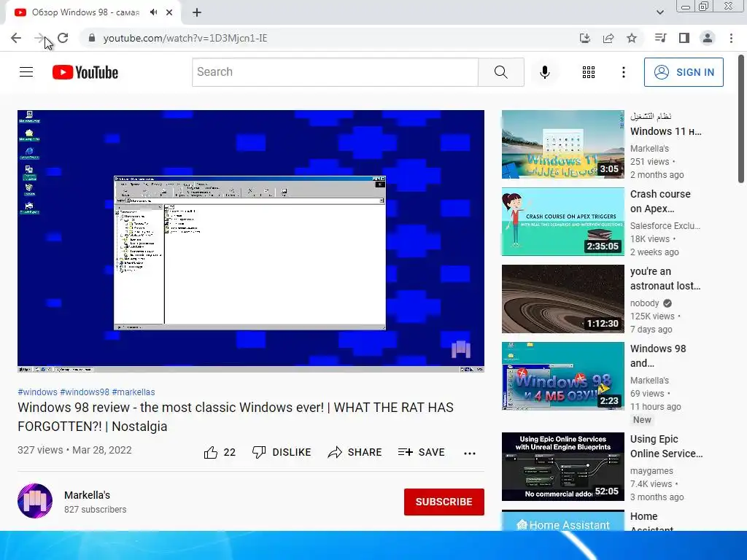Image resolution: width=747 pixels, height=560 pixels.
Task: Click Markella's watermark in video
Action: (x=461, y=349)
